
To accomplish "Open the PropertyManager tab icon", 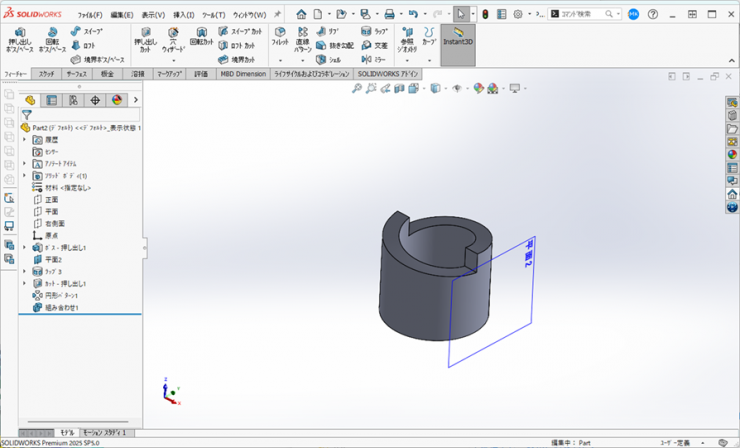I will pyautogui.click(x=52, y=100).
